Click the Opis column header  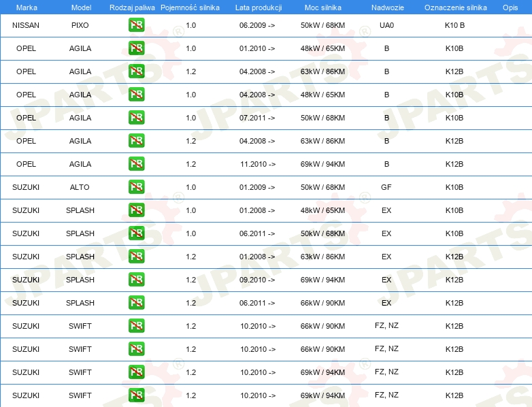pos(510,7)
